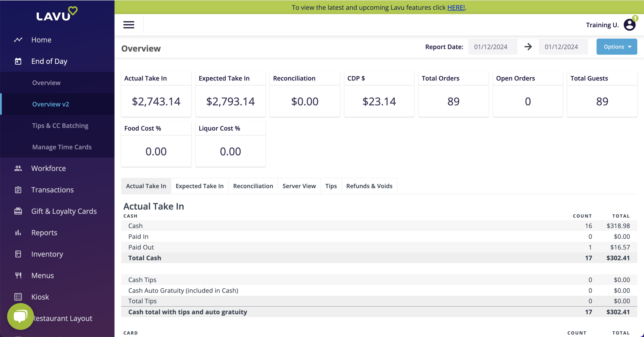Screen dimensions: 644x337
Task: Click the Kiosk sidebar icon
Action: [x=18, y=297]
